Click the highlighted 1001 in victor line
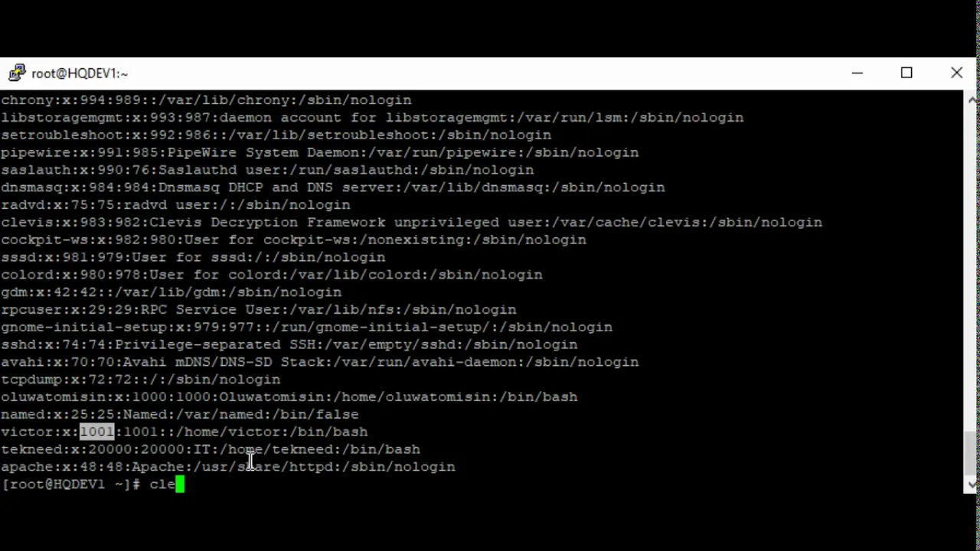980x551 pixels. (96, 432)
